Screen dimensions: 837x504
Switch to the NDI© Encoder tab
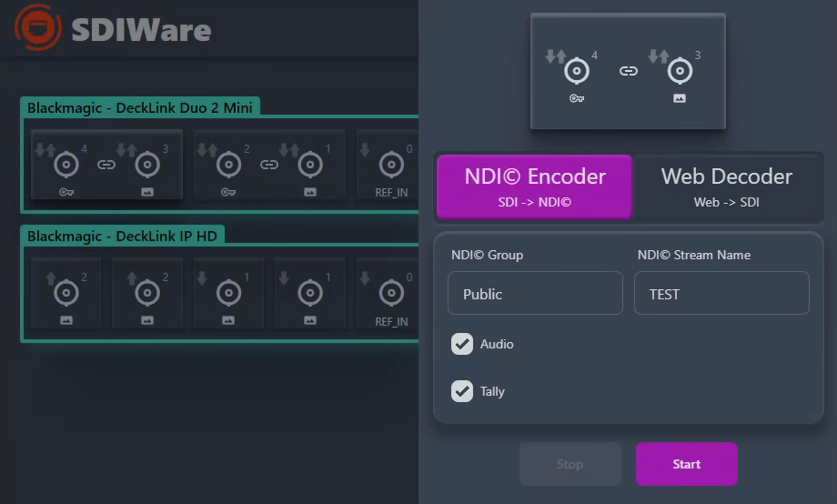(x=534, y=186)
